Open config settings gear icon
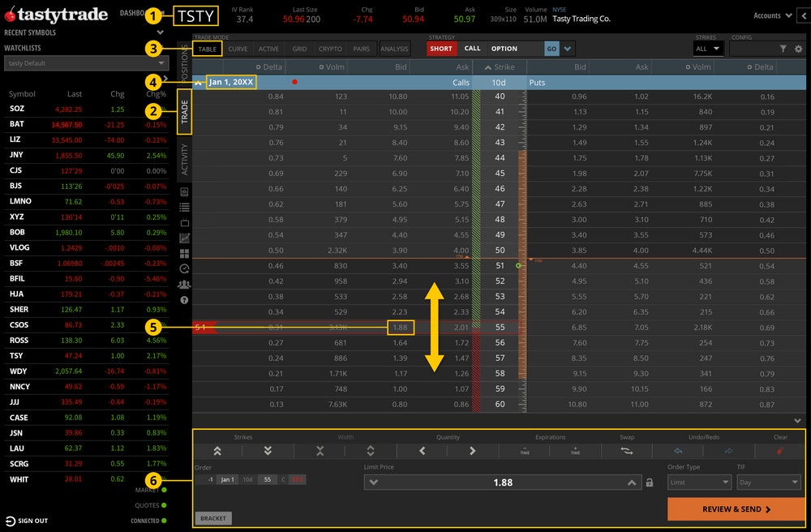The width and height of the screenshot is (811, 532). tap(799, 49)
